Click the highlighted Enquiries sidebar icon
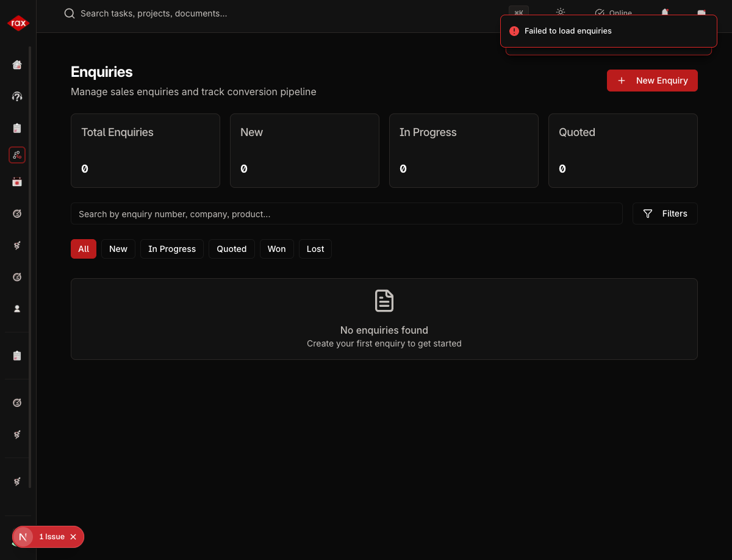The height and width of the screenshot is (560, 732). coord(16,155)
